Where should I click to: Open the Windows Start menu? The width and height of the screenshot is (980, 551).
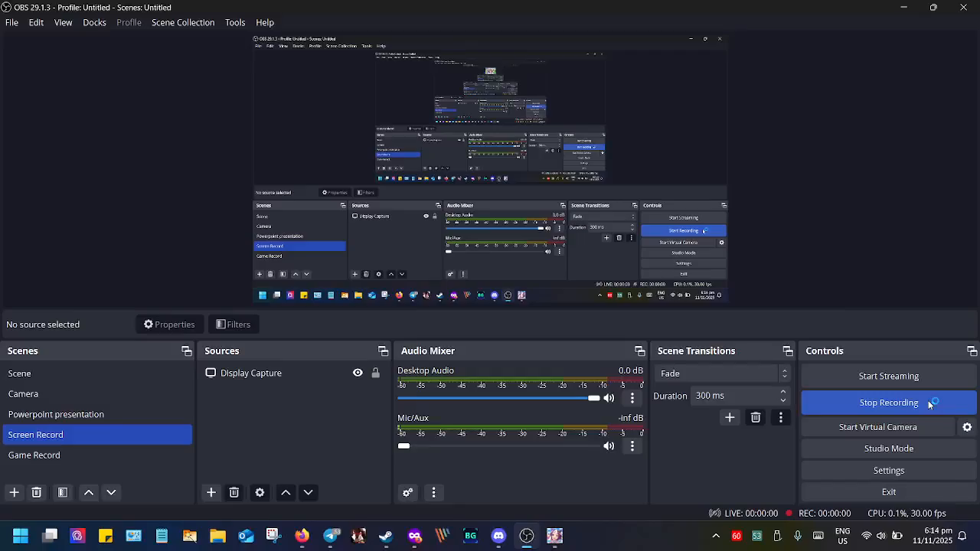tap(21, 536)
